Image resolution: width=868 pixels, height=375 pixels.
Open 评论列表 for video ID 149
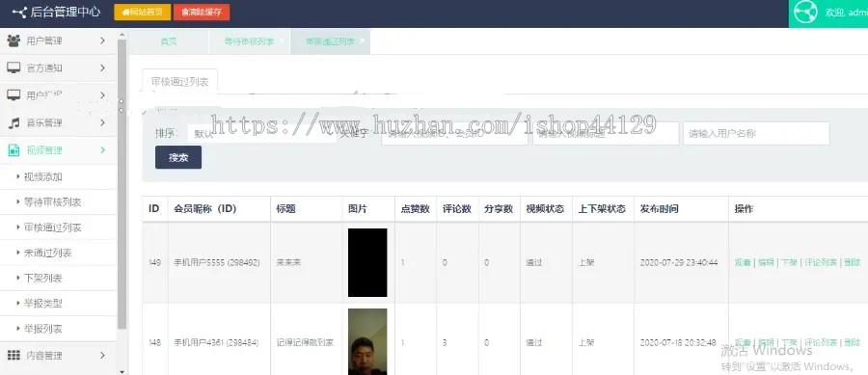pyautogui.click(x=821, y=263)
